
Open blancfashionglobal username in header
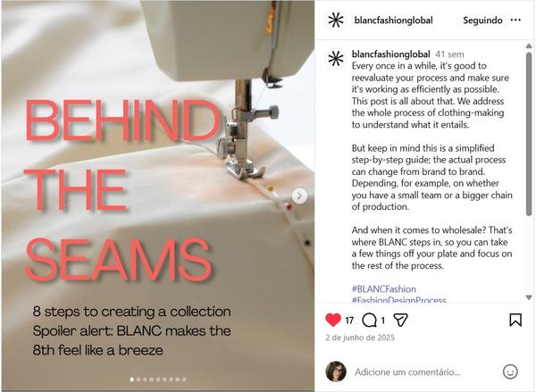pos(393,21)
